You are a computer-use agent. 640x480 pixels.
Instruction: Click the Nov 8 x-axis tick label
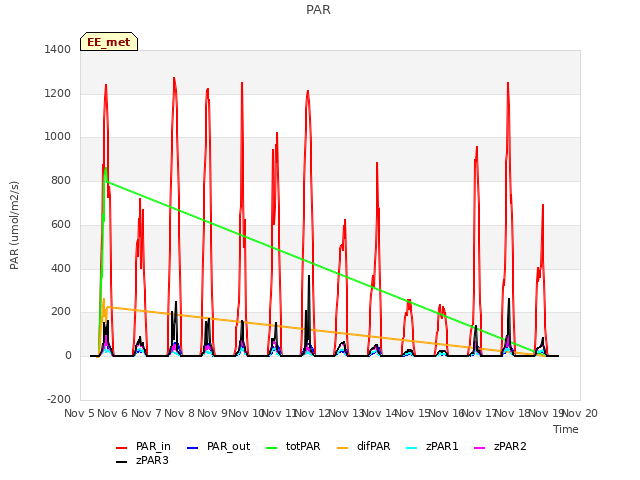click(179, 413)
